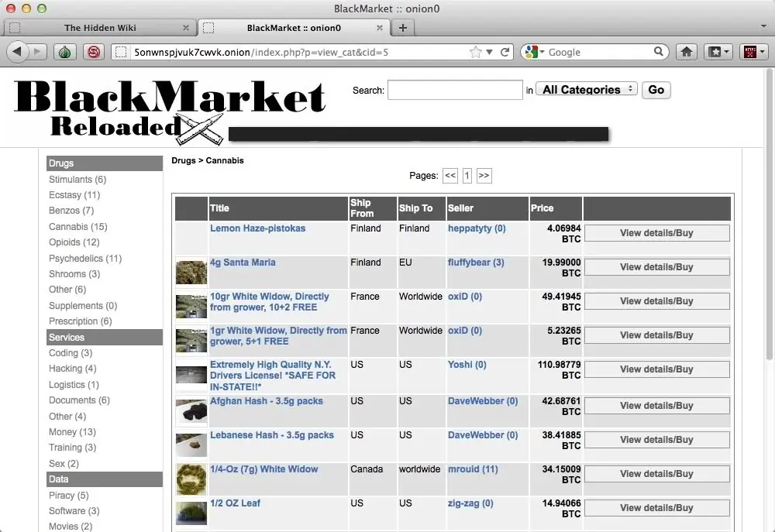Open the bookmarks menu button
Image resolution: width=775 pixels, height=532 pixels.
pos(718,51)
